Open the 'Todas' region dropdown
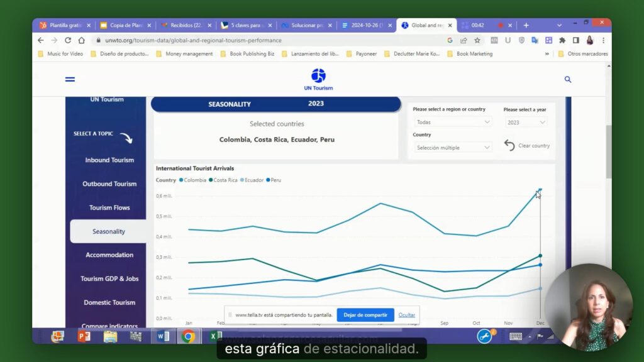The image size is (644, 362). [452, 121]
